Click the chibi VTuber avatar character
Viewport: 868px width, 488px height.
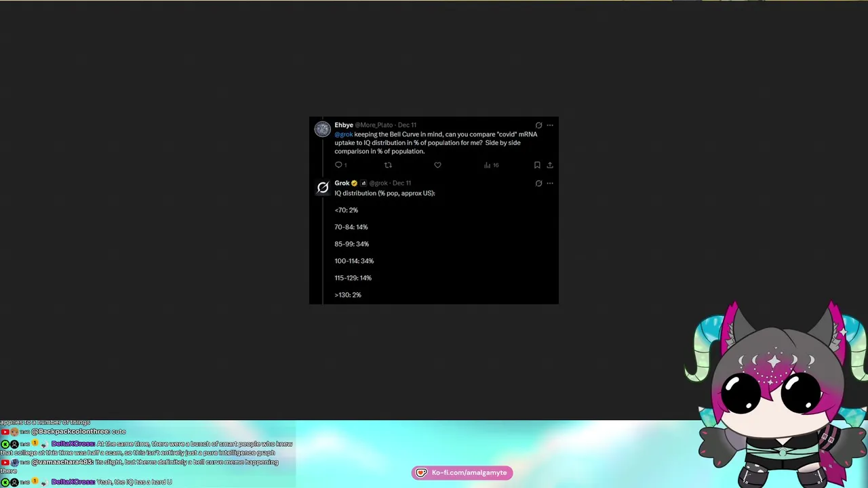click(x=776, y=394)
